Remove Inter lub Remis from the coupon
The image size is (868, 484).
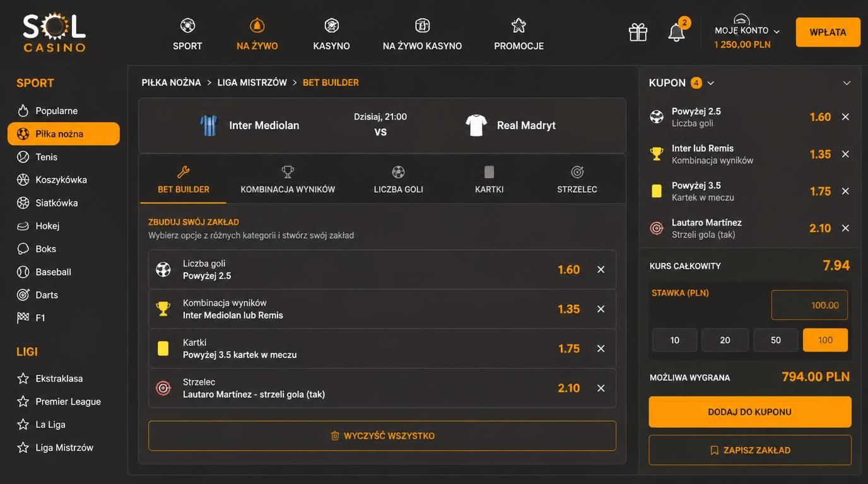845,154
